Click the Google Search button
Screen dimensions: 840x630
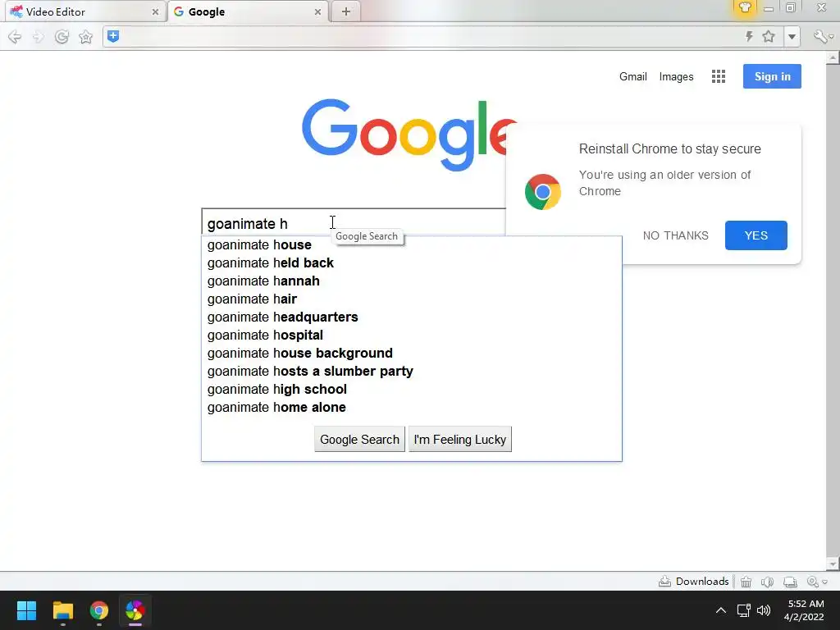tap(359, 440)
